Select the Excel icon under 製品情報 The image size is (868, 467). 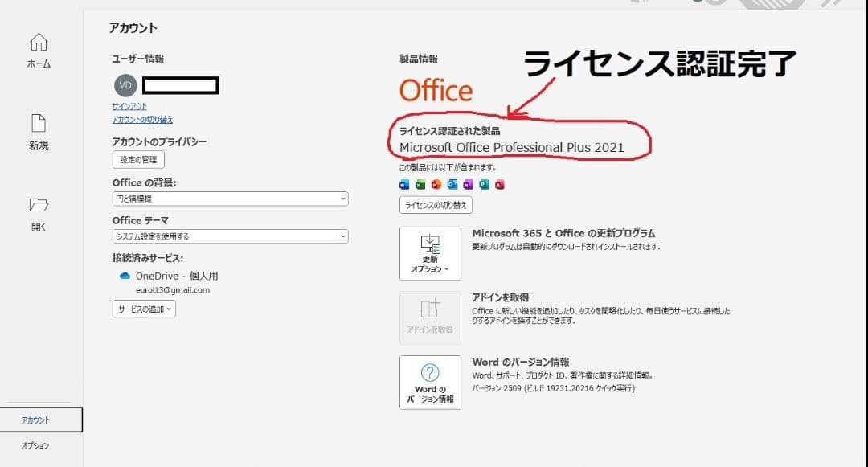[420, 185]
